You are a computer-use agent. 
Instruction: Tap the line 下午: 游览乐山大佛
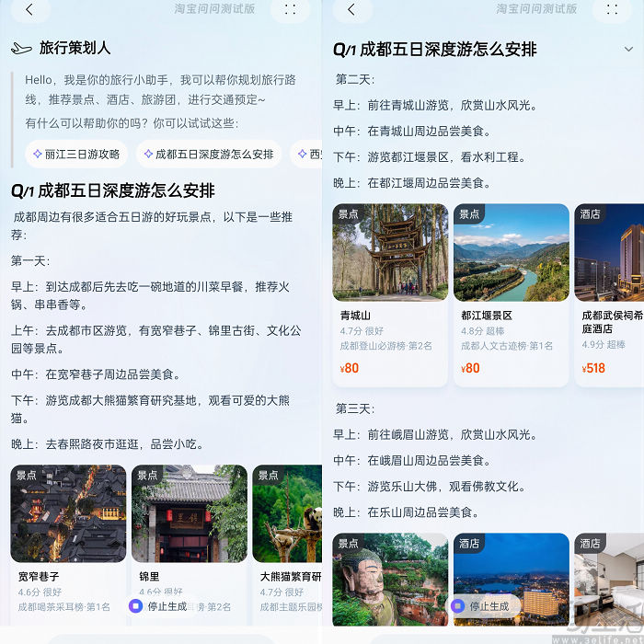coord(430,487)
